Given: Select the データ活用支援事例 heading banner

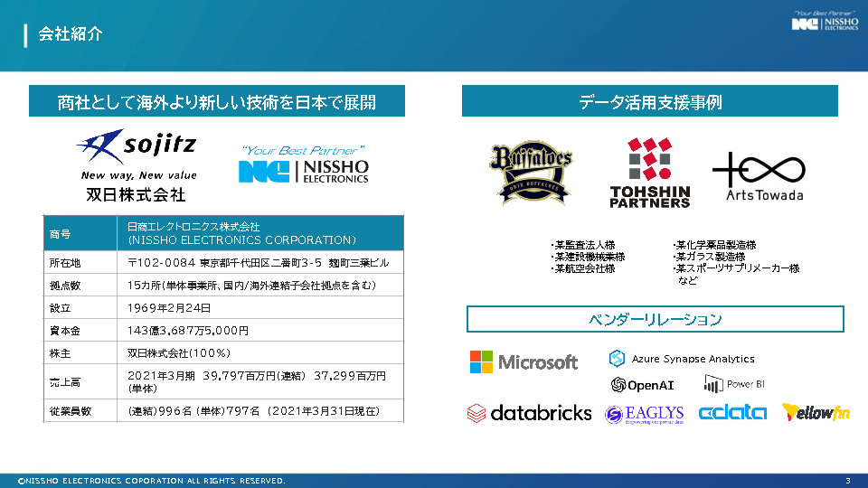Looking at the screenshot, I should [650, 102].
